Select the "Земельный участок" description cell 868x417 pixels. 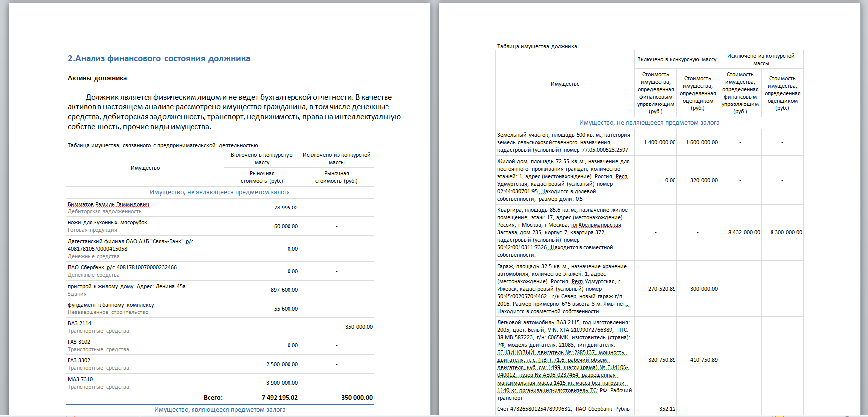pyautogui.click(x=563, y=142)
